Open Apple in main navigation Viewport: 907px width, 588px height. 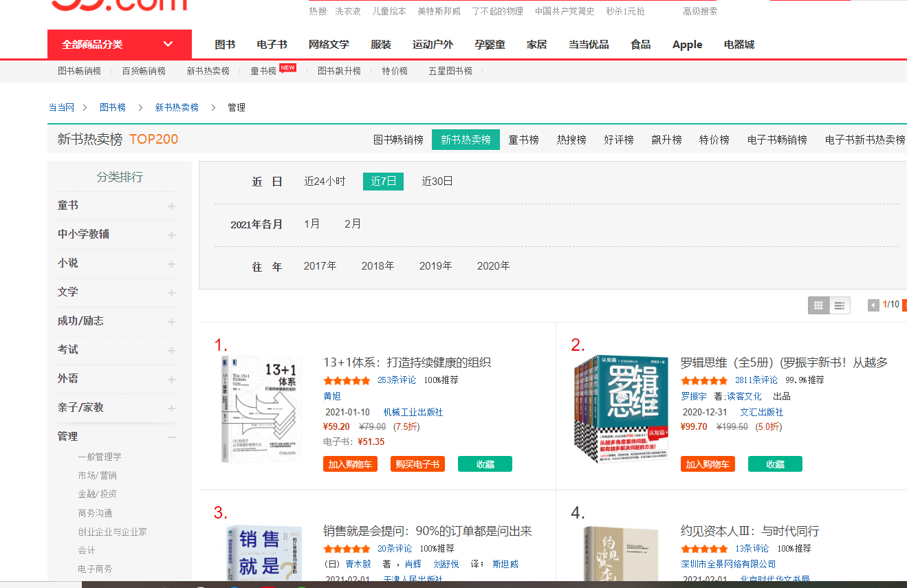[x=687, y=44]
